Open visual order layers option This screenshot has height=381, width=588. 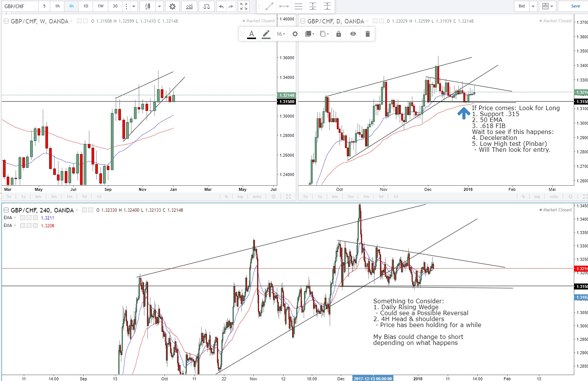(310, 34)
